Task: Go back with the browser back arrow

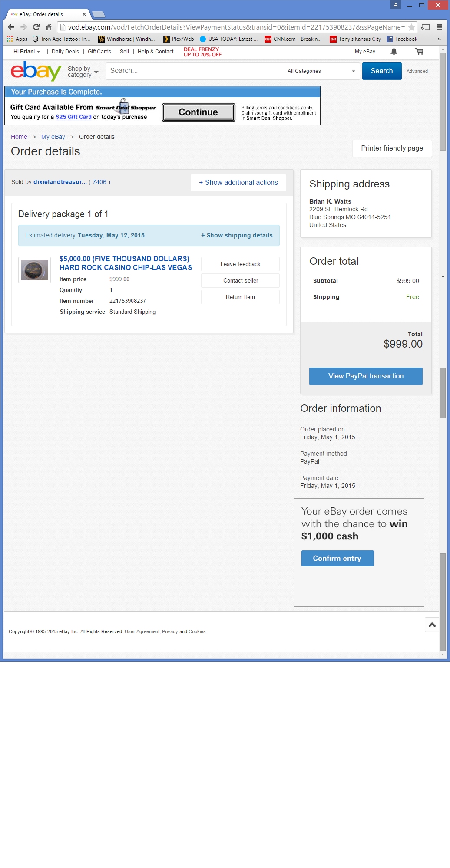Action: click(x=11, y=27)
